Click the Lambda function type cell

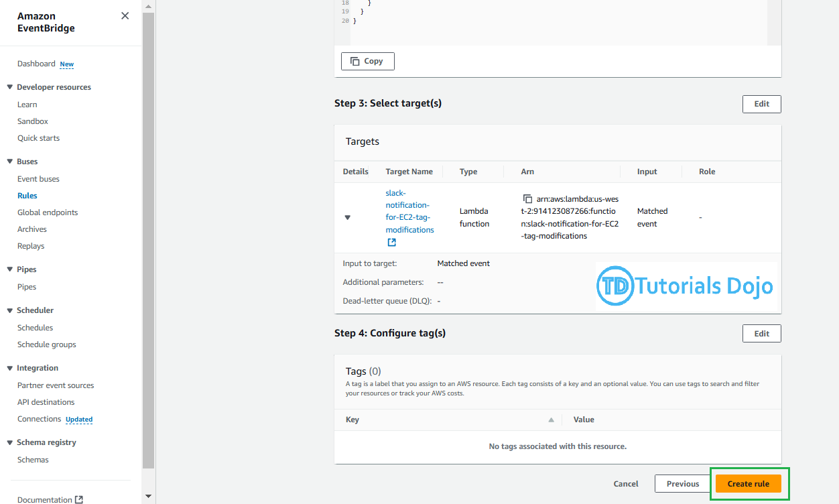click(x=474, y=217)
